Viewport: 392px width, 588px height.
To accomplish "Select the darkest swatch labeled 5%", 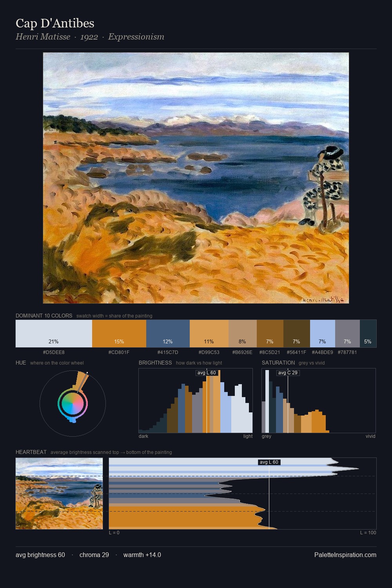I will 368,334.
